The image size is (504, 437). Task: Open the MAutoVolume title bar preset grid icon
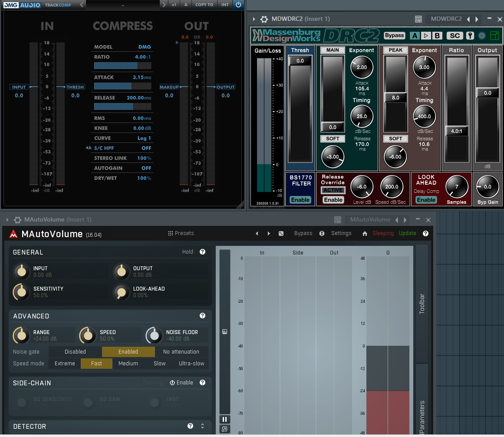(337, 220)
